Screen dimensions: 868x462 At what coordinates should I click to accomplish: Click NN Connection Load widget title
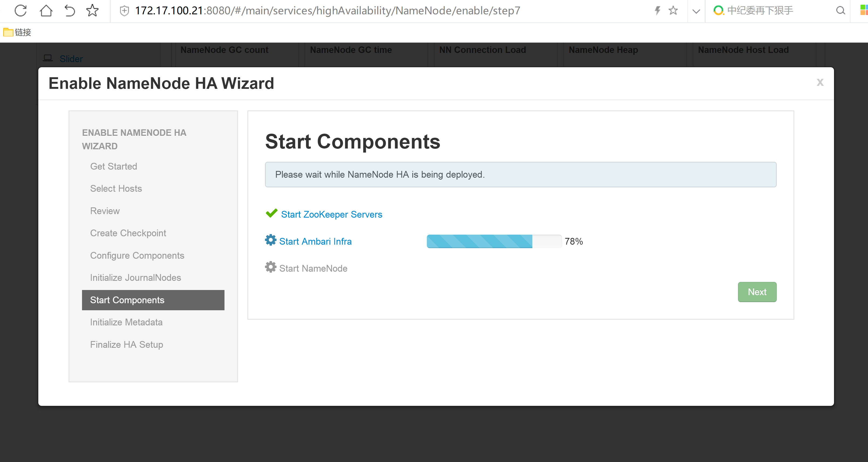pos(482,50)
